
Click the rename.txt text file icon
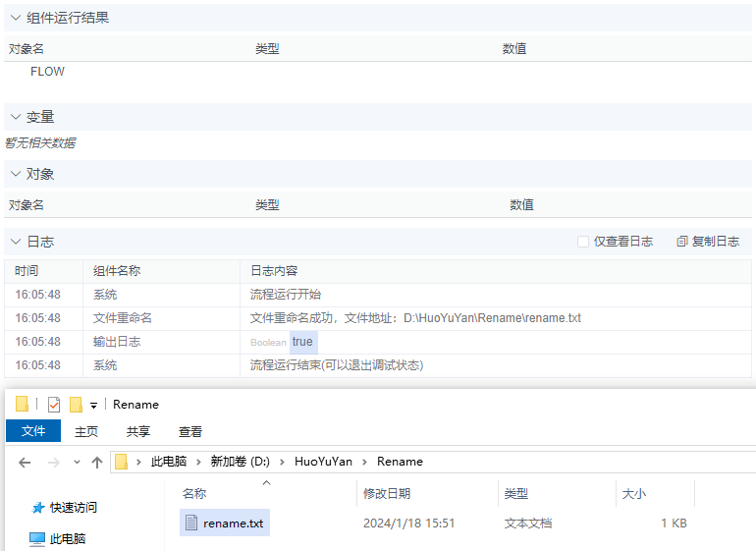tap(191, 523)
